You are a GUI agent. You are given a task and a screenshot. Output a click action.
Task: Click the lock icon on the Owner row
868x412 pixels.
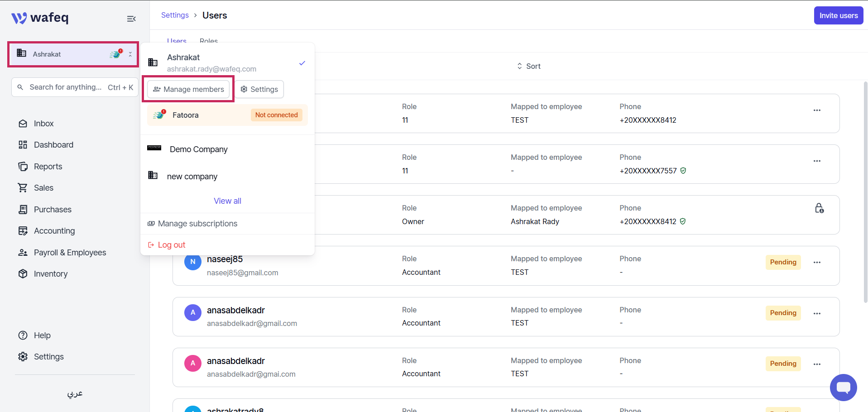(819, 208)
